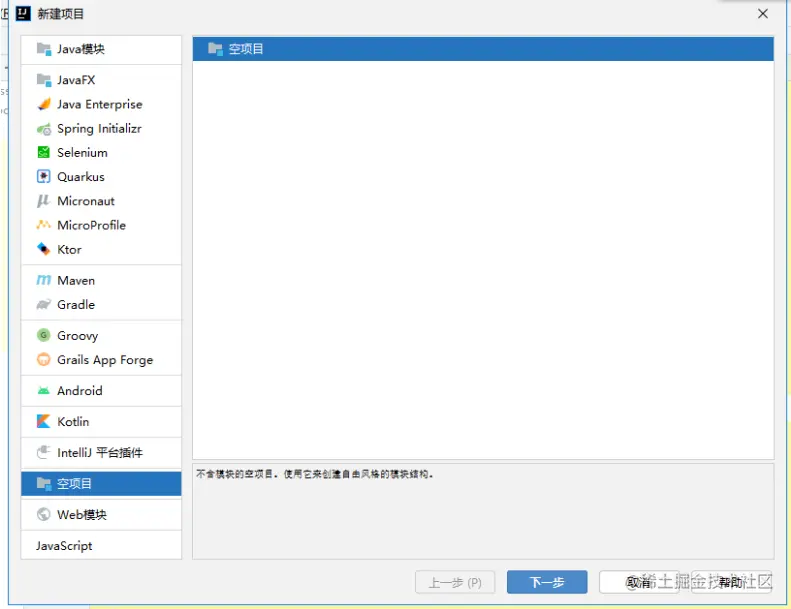The image size is (791, 609).
Task: Click the Ktor diamond icon
Action: click(x=44, y=249)
